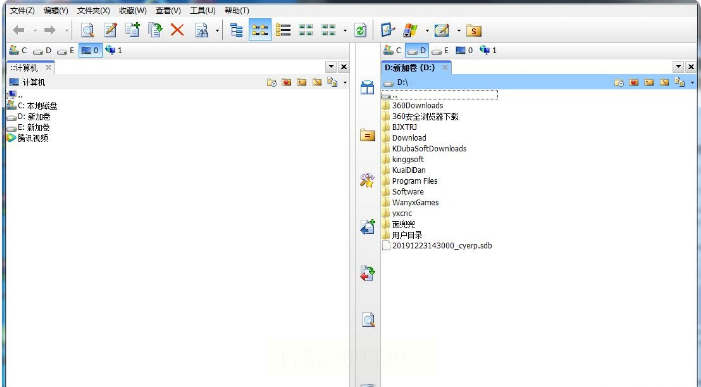Switch to first thumbnail grid view

pyautogui.click(x=306, y=30)
